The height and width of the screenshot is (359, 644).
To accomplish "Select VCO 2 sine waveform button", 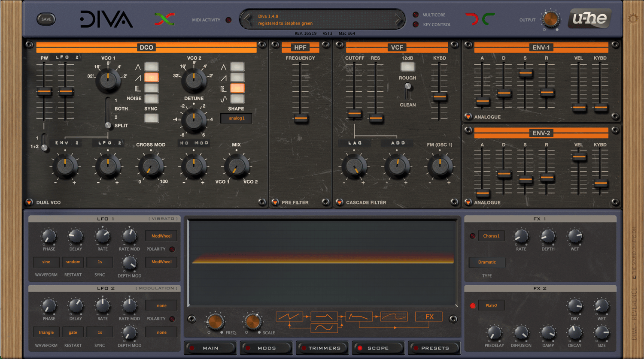I will click(x=237, y=99).
